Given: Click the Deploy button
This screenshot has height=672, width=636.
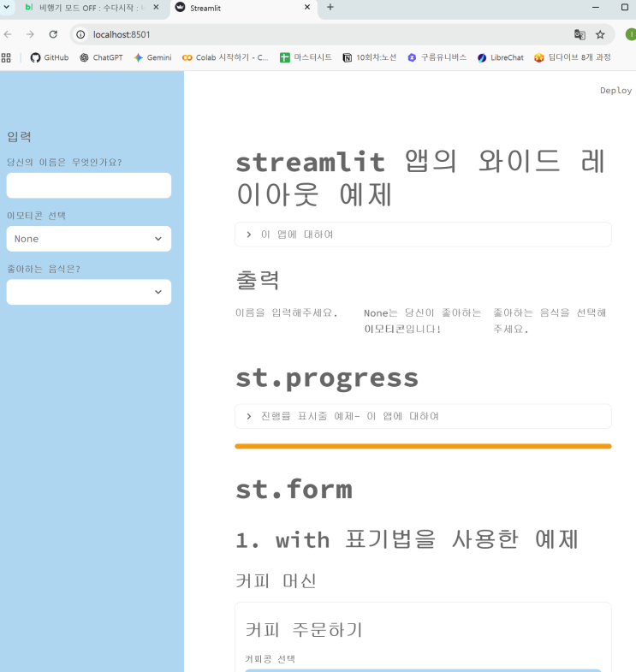Looking at the screenshot, I should coord(615,91).
